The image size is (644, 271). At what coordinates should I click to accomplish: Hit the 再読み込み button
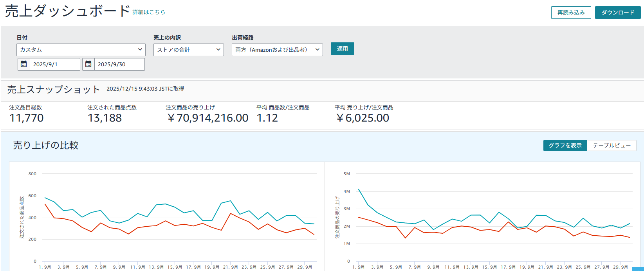pos(571,13)
